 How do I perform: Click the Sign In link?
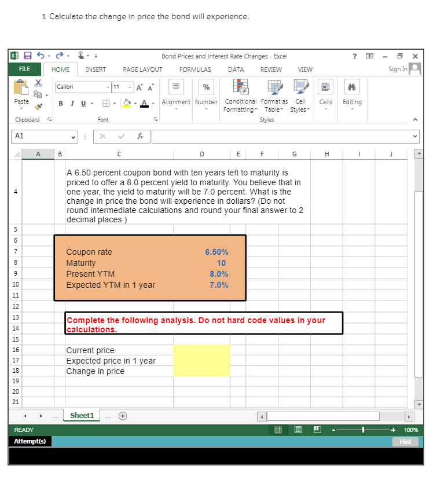click(x=398, y=69)
